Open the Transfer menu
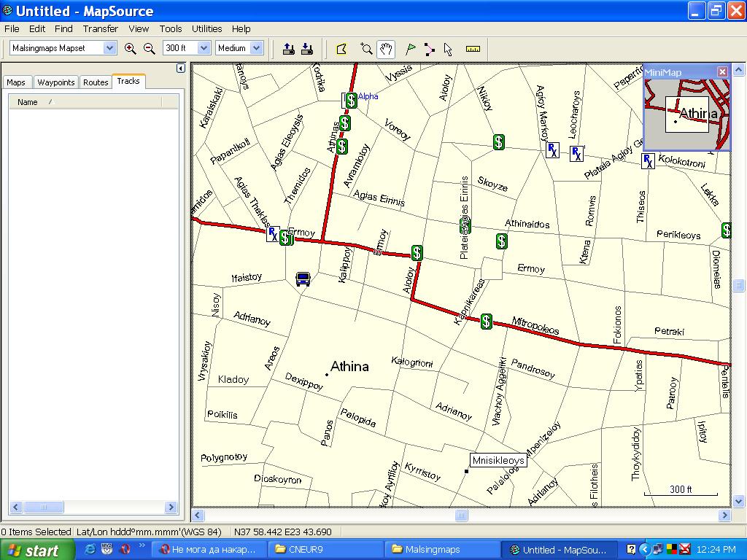This screenshot has height=560, width=747. click(101, 28)
